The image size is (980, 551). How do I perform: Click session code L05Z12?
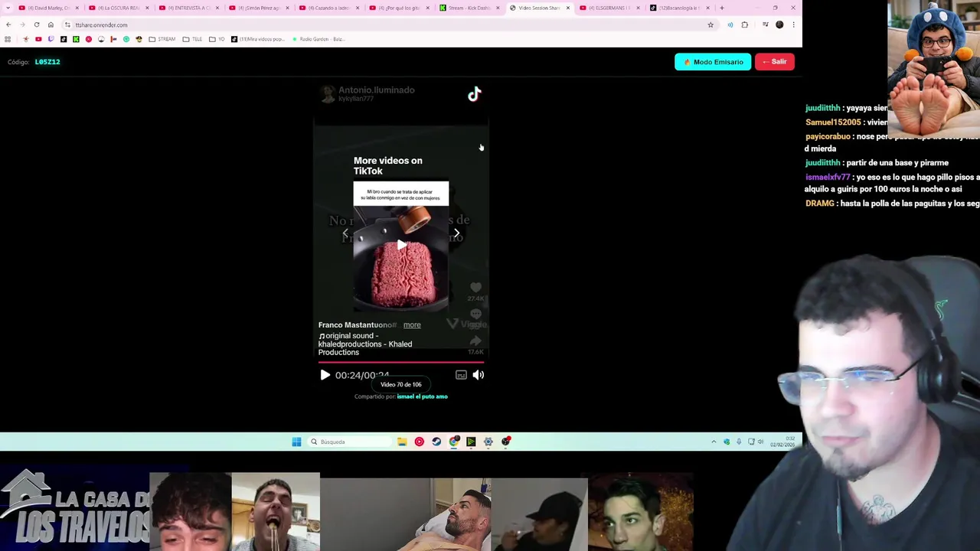[47, 62]
